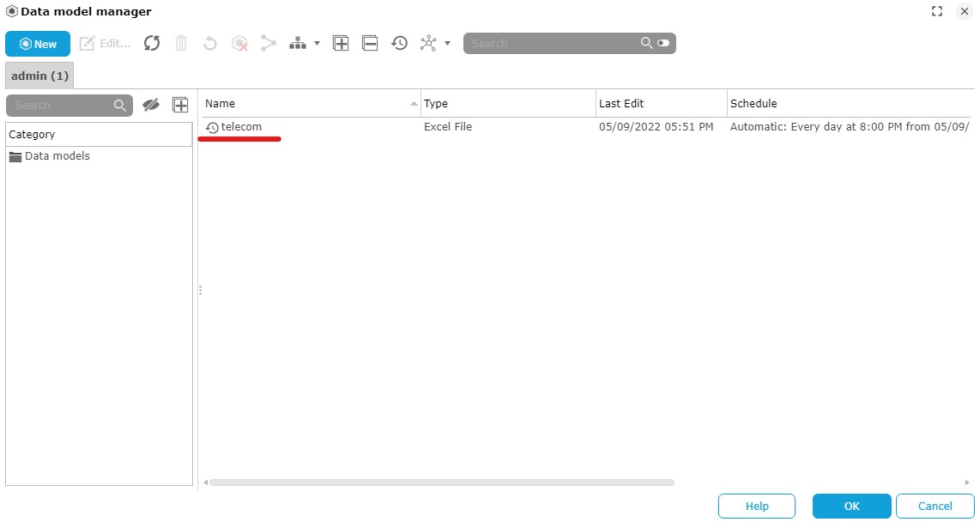Image resolution: width=980 pixels, height=522 pixels.
Task: Toggle fullscreen mode for the dialog
Action: pyautogui.click(x=937, y=11)
